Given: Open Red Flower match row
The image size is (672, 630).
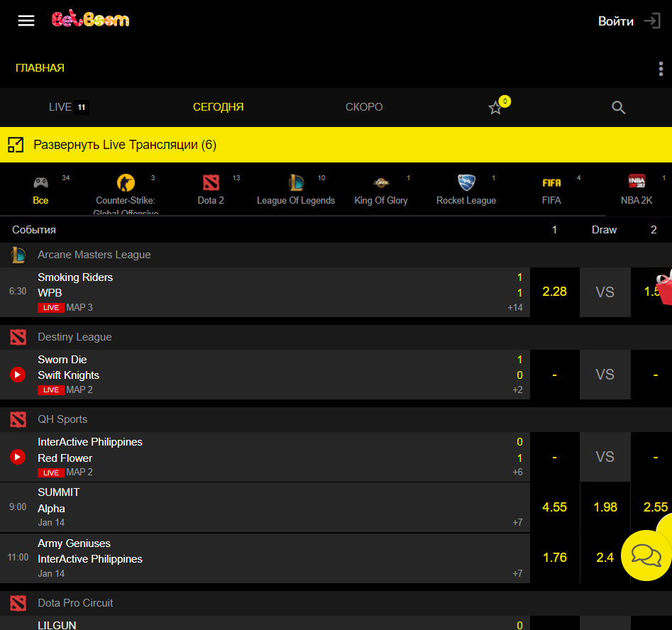Looking at the screenshot, I should point(265,457).
